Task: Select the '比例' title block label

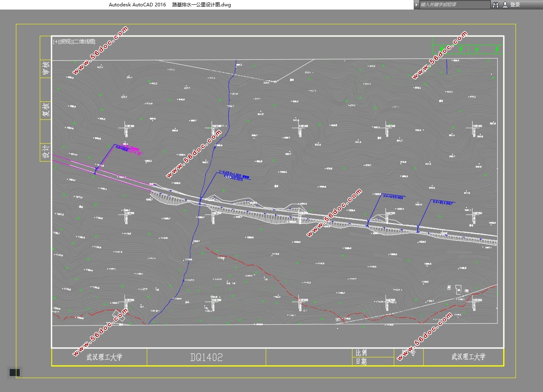Action: [361, 353]
